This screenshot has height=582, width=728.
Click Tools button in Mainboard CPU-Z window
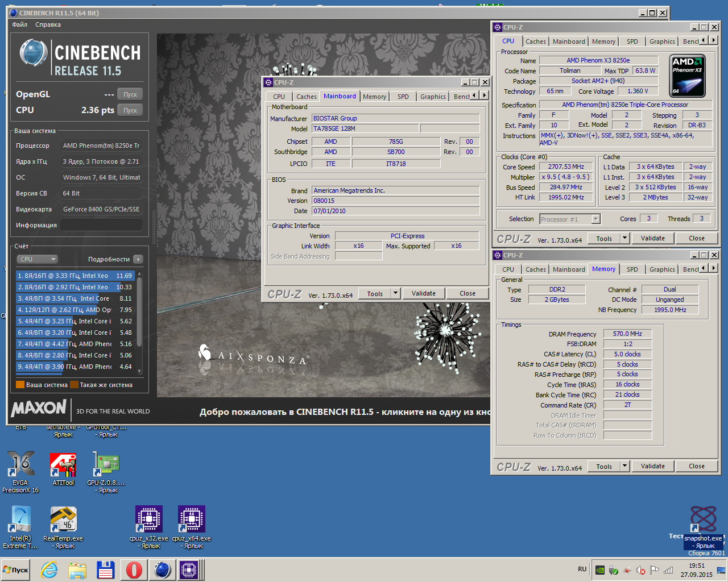click(375, 293)
